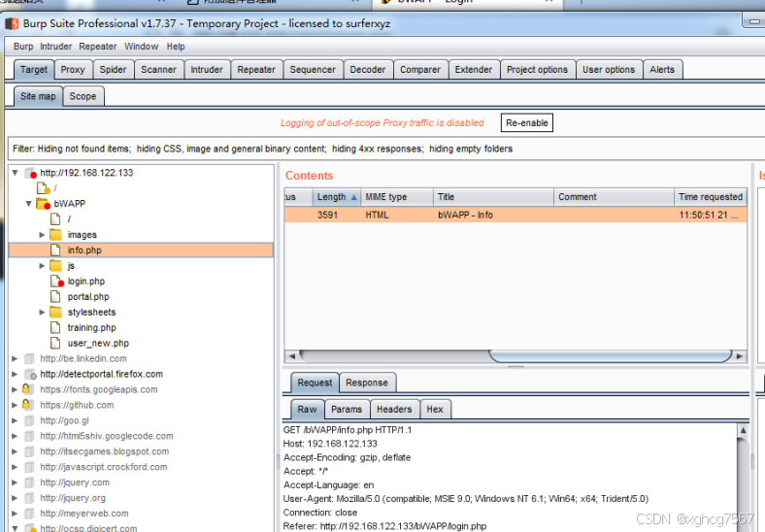Image resolution: width=765 pixels, height=532 pixels.
Task: Open the Intruder menu in menu bar
Action: tap(55, 47)
